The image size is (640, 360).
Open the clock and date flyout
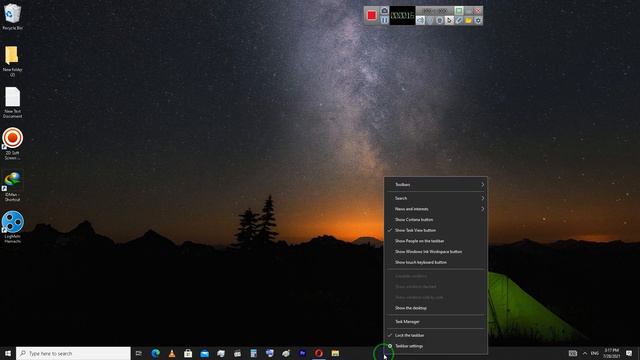point(611,353)
